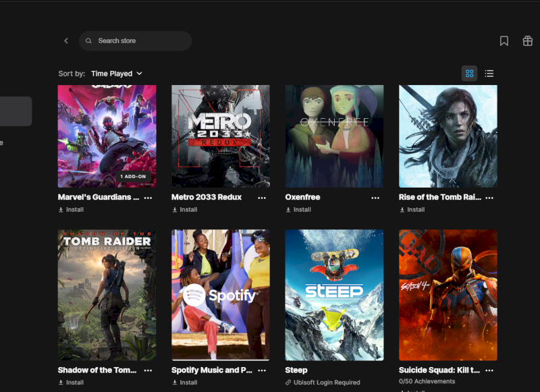The width and height of the screenshot is (540, 392).
Task: Switch to grid view
Action: [x=469, y=74]
